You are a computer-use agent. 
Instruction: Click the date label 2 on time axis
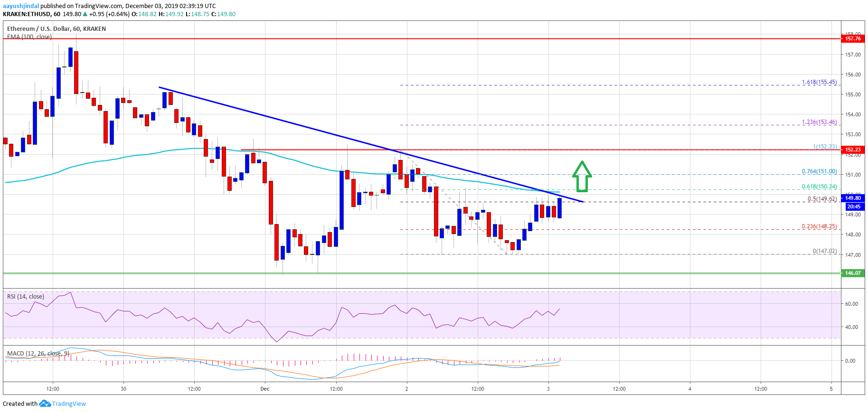click(406, 389)
